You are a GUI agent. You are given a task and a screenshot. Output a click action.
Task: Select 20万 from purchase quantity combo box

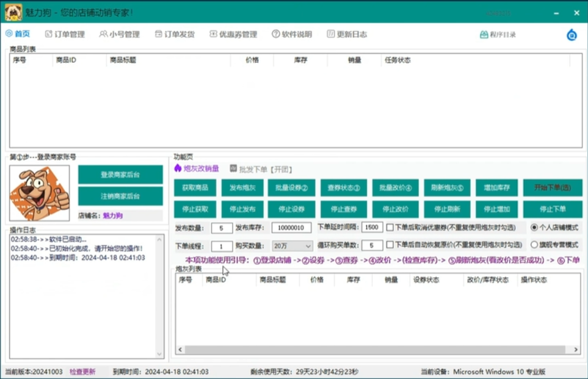(x=292, y=245)
